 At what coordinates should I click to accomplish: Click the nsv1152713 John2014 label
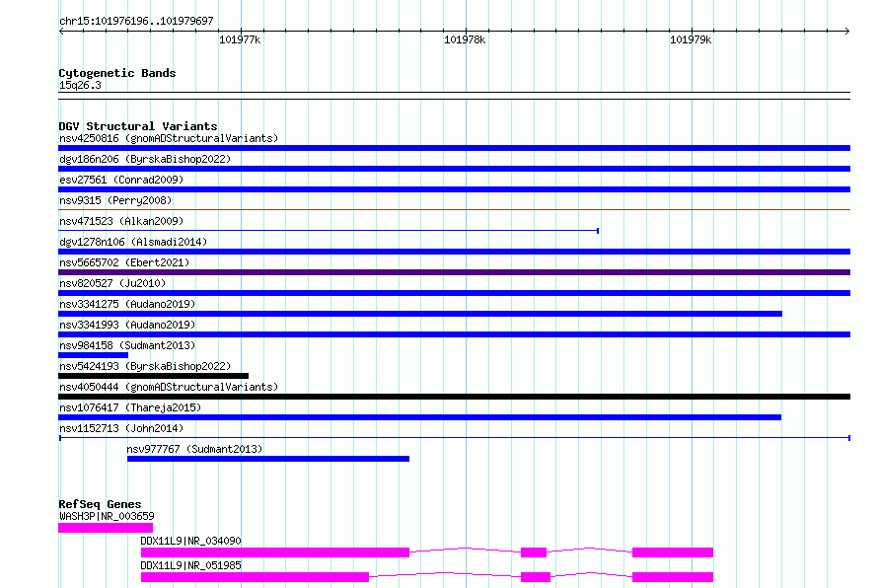(x=121, y=428)
